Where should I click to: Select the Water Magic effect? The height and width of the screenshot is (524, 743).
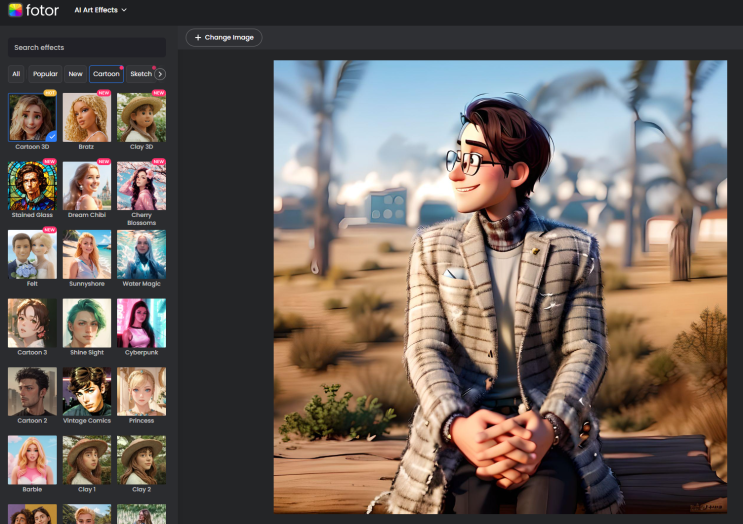141,254
